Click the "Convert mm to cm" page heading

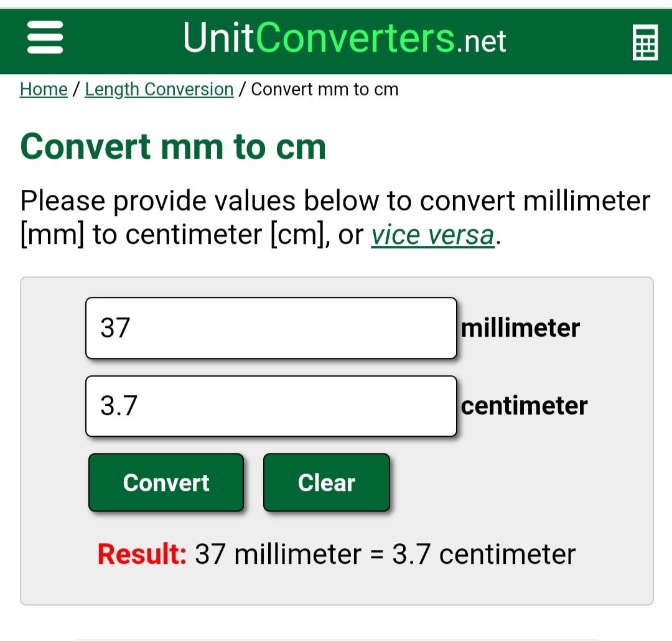(x=173, y=147)
